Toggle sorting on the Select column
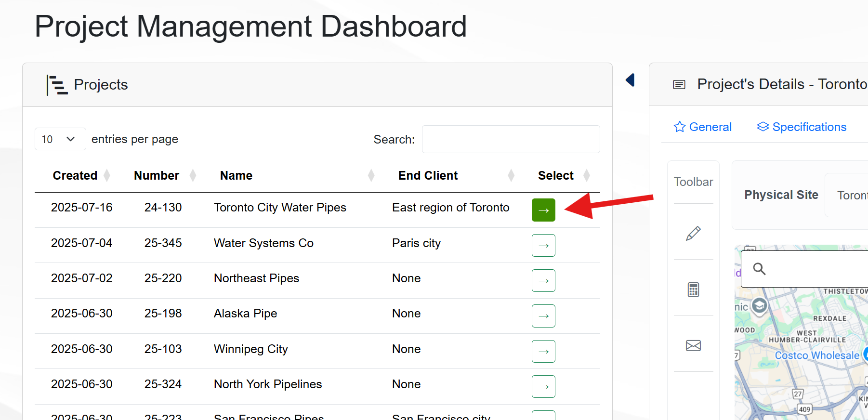Screen dimensions: 868x420 tap(556, 176)
